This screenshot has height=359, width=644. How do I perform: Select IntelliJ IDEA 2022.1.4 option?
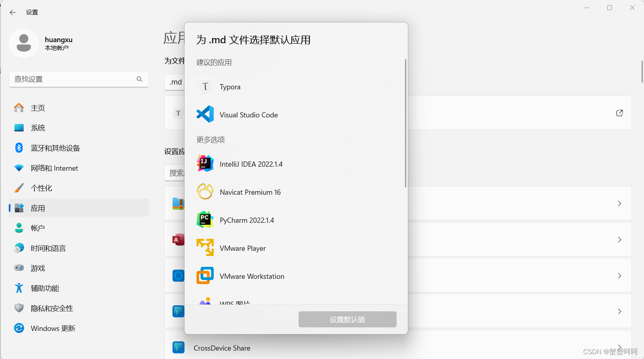(x=296, y=164)
